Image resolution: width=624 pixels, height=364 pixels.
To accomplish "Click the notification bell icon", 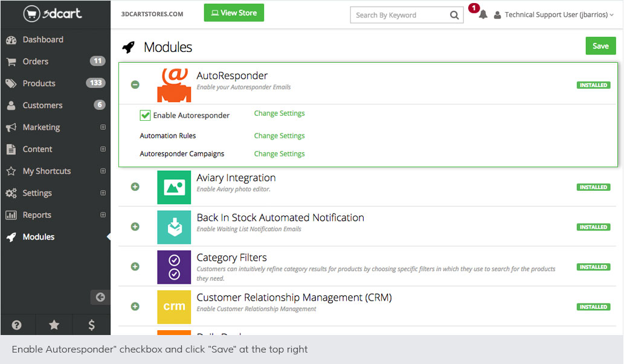I will (483, 15).
